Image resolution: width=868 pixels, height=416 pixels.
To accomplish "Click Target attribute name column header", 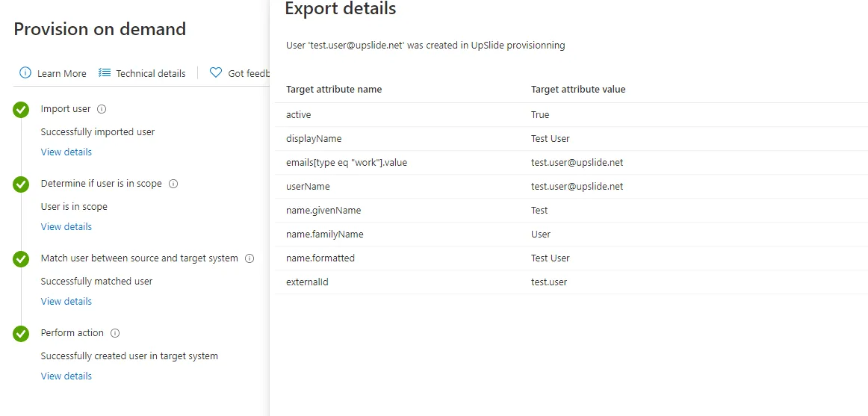I will pos(334,89).
